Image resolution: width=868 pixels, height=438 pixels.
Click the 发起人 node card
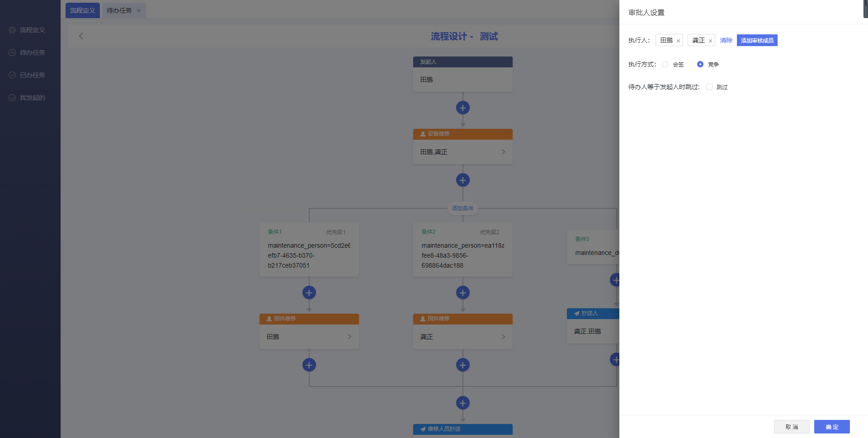coord(463,74)
